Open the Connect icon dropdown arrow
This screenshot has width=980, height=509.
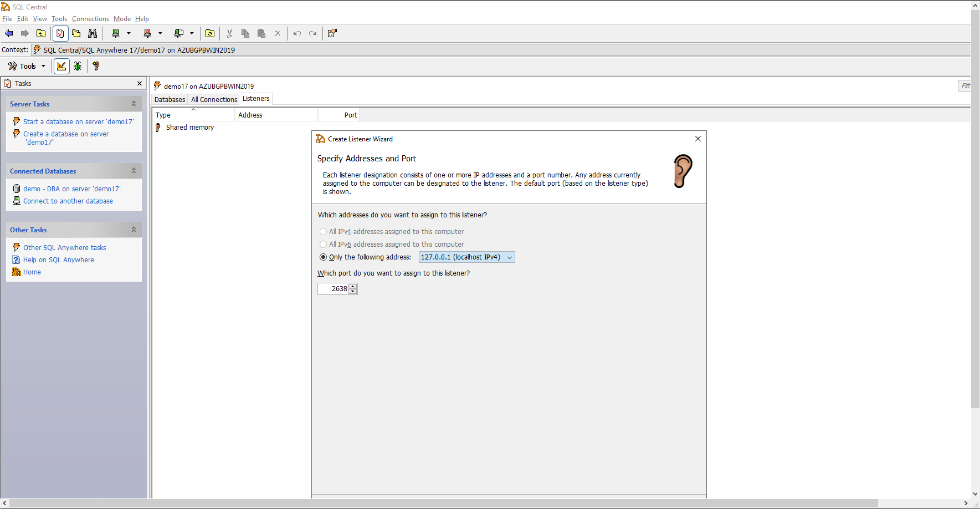[x=129, y=33]
